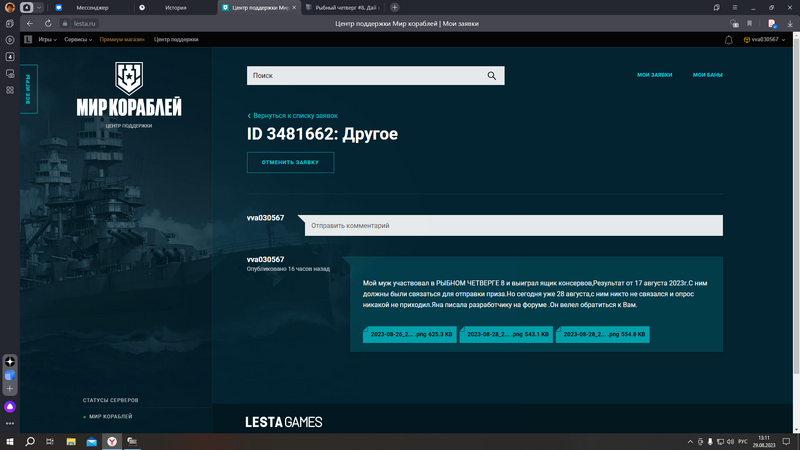Open the Windows notification center icon
This screenshot has width=800, height=450.
coord(786,442)
